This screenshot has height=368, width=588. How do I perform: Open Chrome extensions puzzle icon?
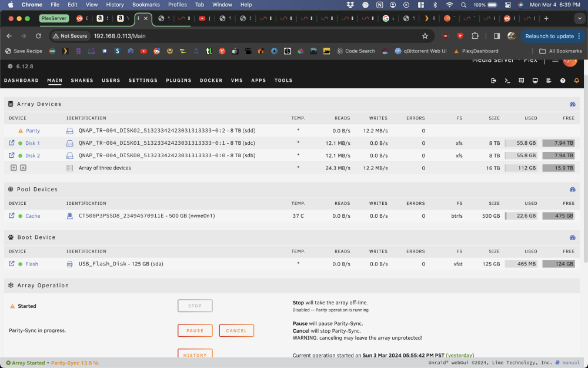[475, 36]
